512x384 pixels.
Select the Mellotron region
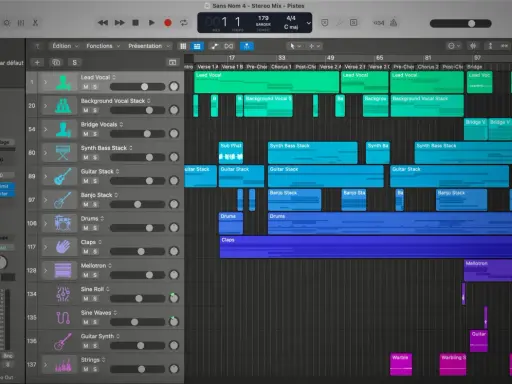(488, 270)
